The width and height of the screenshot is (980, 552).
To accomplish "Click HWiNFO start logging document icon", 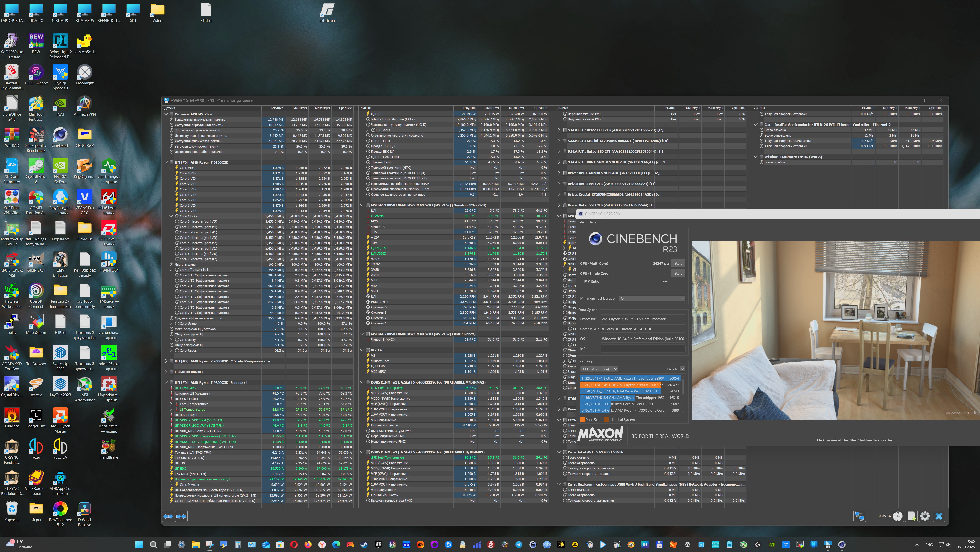I will point(911,516).
